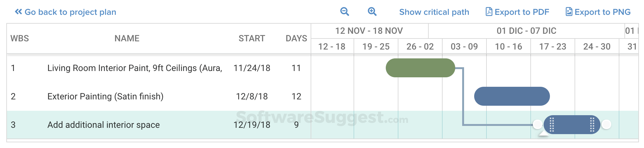The width and height of the screenshot is (644, 148).
Task: Click the zoom in magnifier icon
Action: [372, 12]
